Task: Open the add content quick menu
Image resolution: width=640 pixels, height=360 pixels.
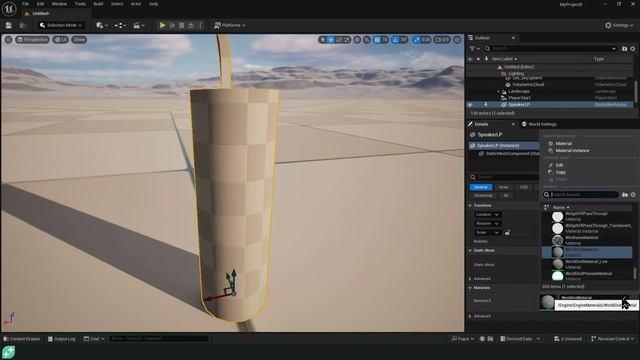Action: 102,25
